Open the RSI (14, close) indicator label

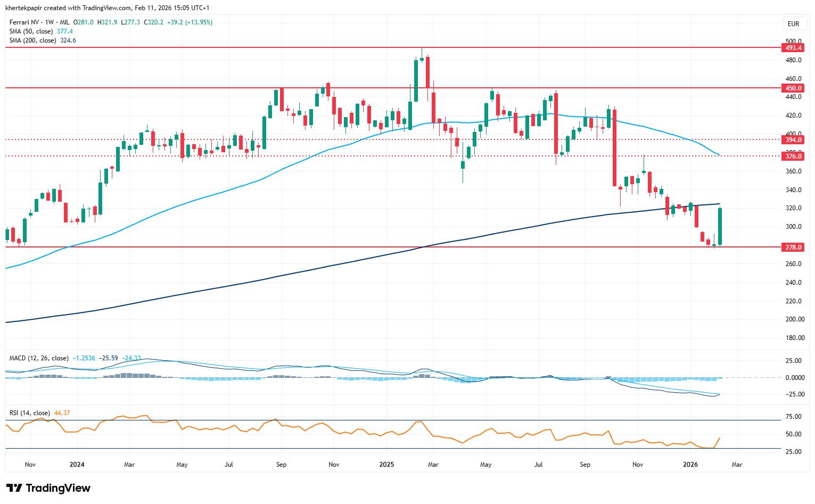click(x=30, y=413)
